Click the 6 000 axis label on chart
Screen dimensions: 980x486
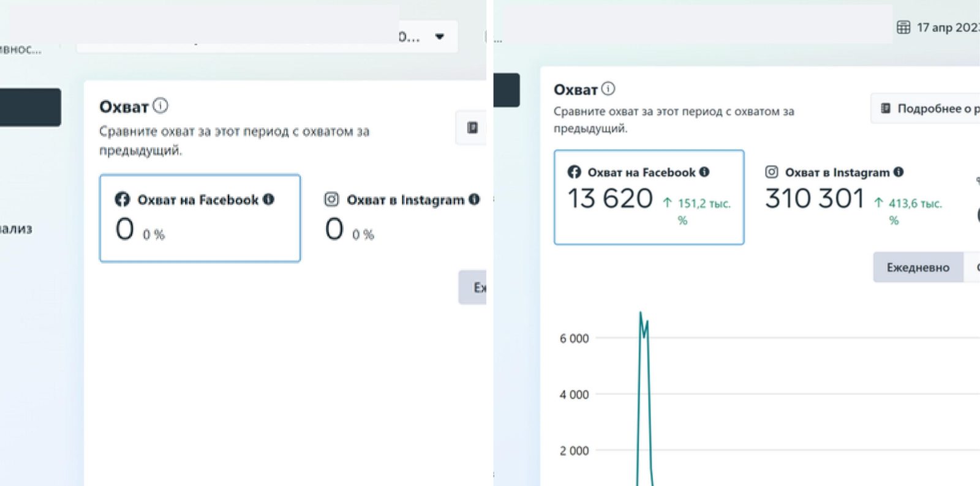[574, 338]
